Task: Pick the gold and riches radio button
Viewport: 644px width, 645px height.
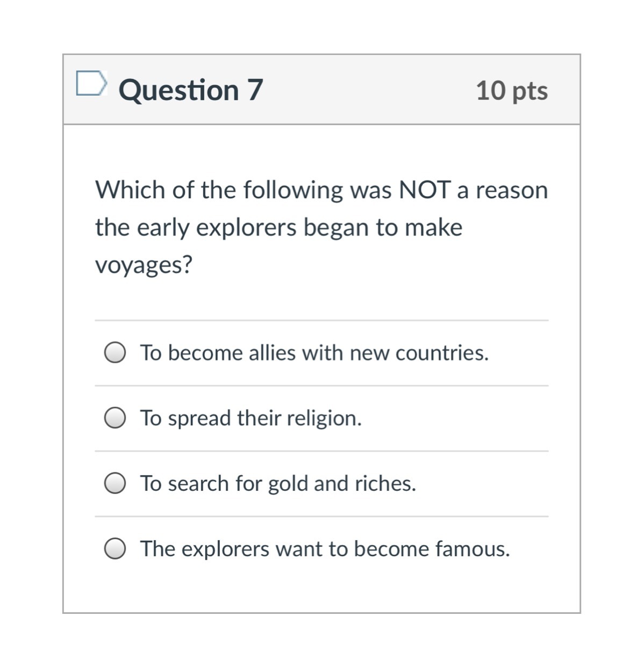Action: pos(115,484)
